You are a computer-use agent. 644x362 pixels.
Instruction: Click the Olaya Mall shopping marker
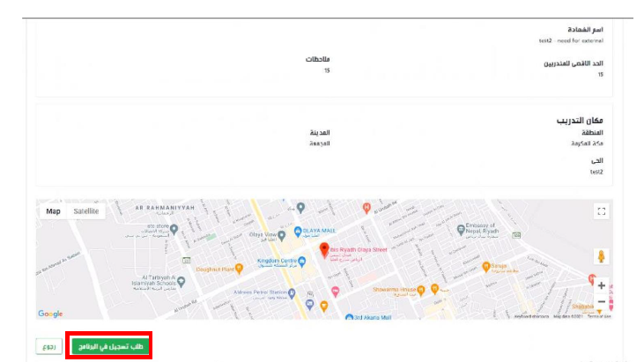point(298,232)
